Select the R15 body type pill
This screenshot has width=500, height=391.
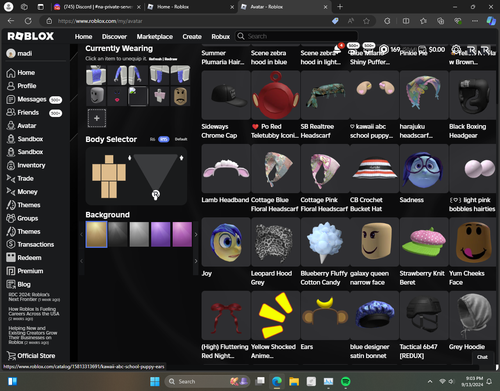pos(164,139)
